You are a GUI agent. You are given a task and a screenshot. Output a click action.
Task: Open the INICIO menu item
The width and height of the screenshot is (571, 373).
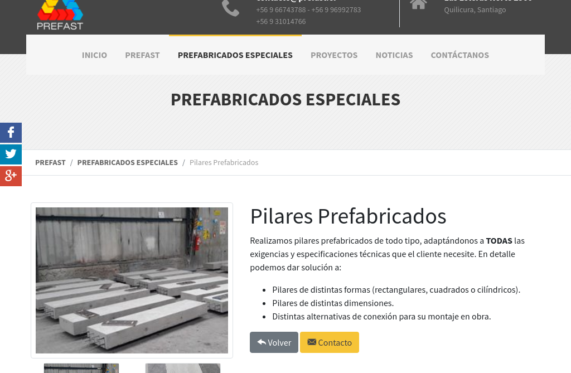pos(94,55)
